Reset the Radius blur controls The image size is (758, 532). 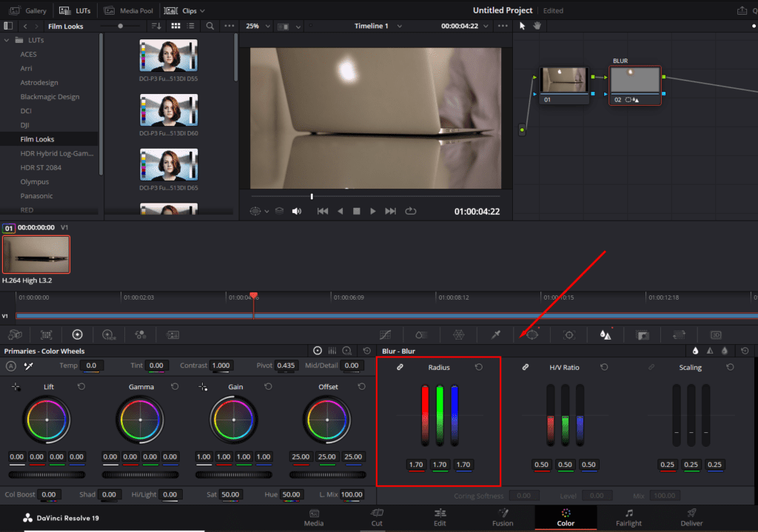point(479,367)
